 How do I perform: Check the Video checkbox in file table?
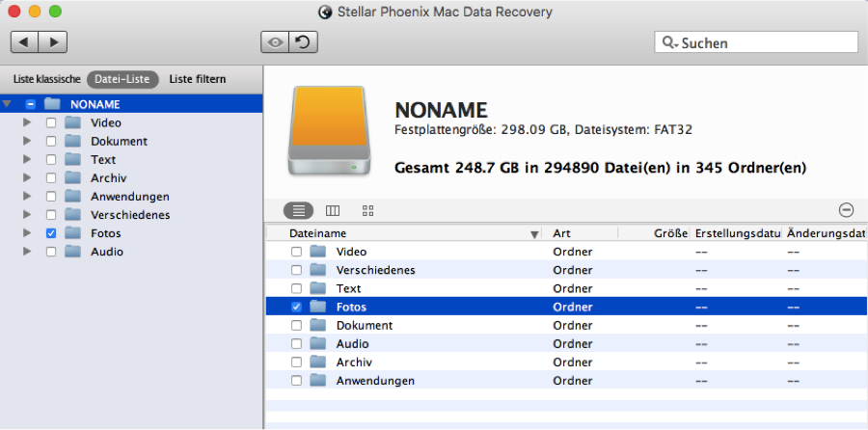coord(297,252)
